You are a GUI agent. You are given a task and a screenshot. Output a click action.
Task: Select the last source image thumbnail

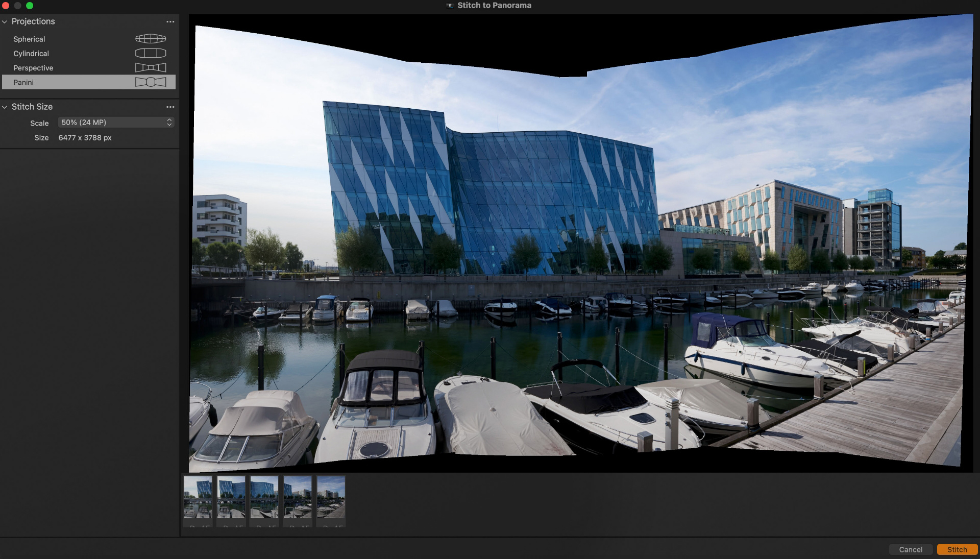point(331,498)
